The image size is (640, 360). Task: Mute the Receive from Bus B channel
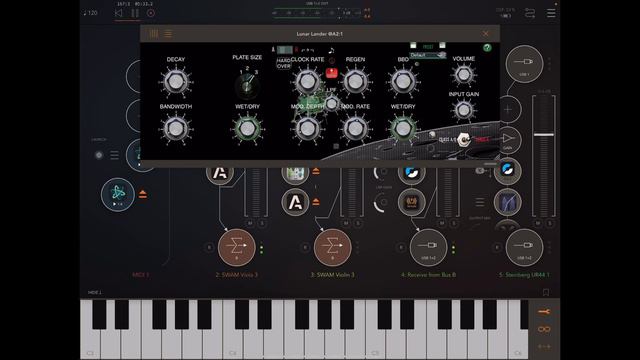tap(442, 223)
